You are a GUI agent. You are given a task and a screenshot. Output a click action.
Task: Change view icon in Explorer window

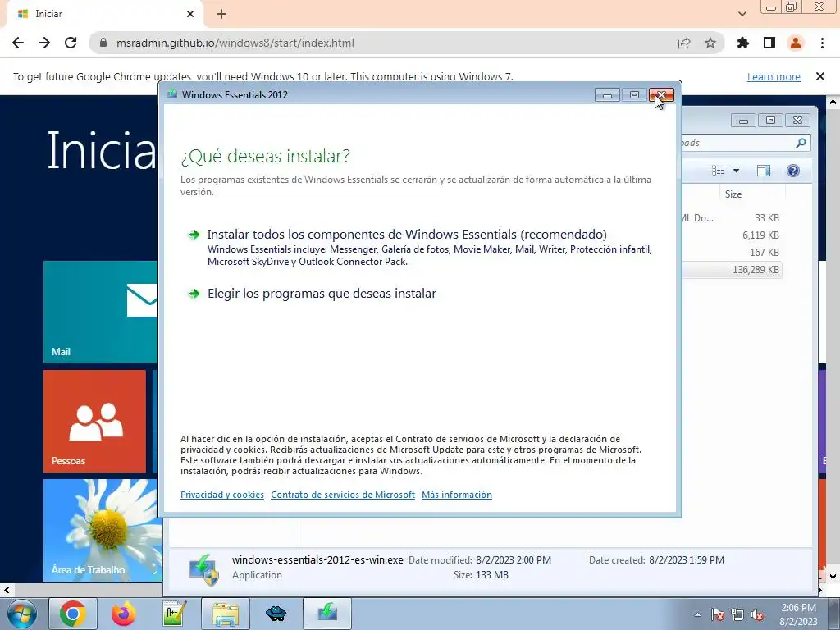coord(718,171)
